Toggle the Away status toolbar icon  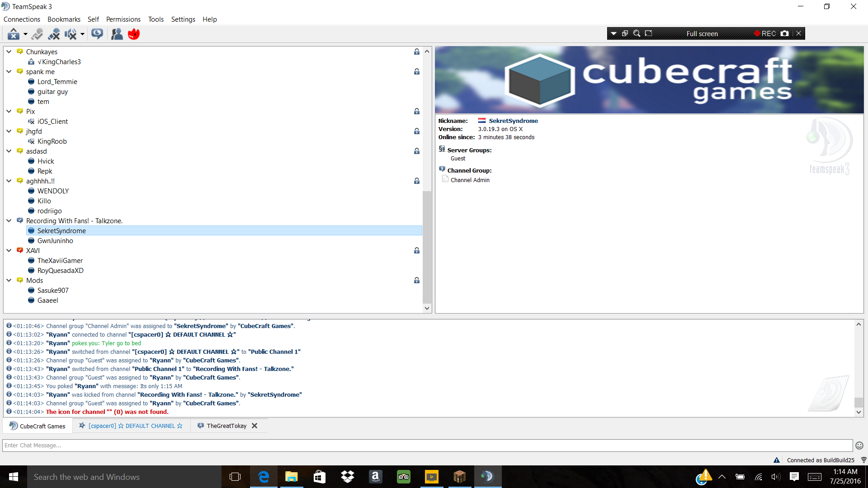(x=13, y=34)
